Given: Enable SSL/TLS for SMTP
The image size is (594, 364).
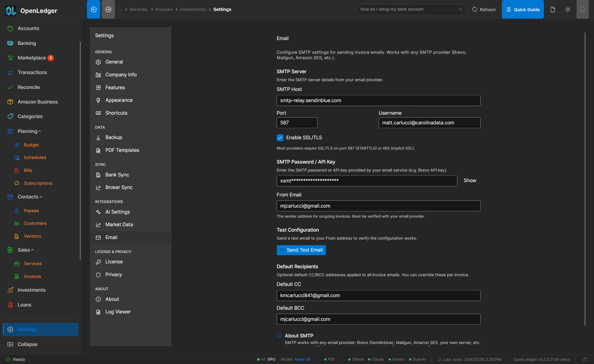Looking at the screenshot, I should click(x=280, y=138).
